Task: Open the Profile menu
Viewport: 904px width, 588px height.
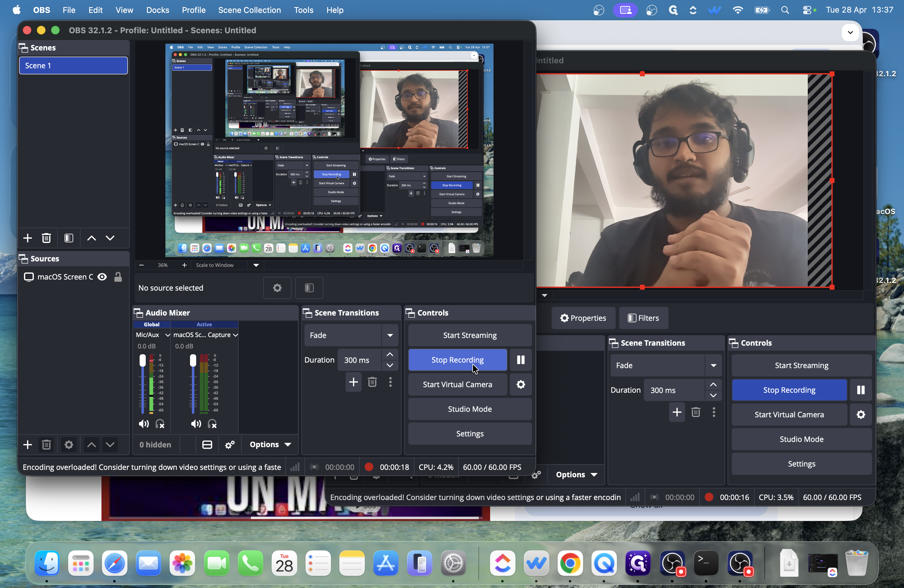Action: pyautogui.click(x=194, y=10)
